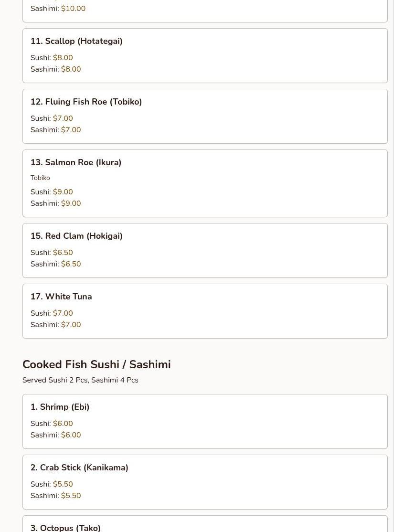Viewport: 403px width, 532px height.
Task: Click the Salmon Roe sashimi $9.00 price
Action: pos(71,203)
